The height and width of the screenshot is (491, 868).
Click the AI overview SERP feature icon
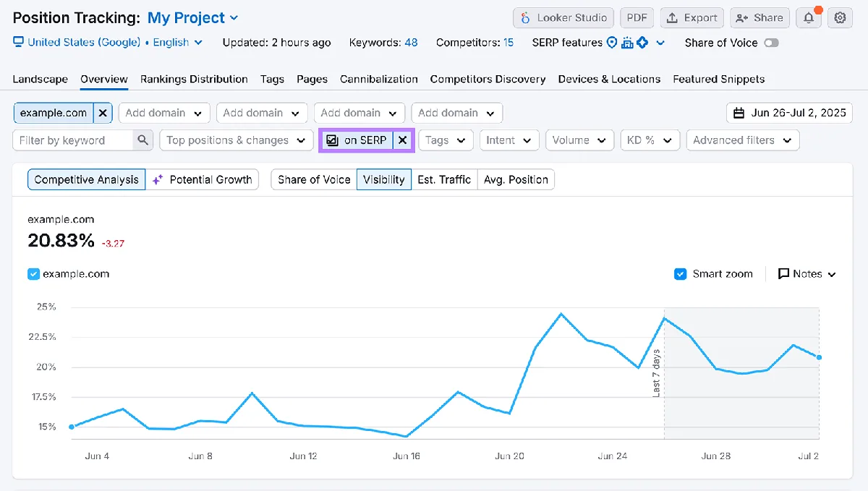coord(642,43)
